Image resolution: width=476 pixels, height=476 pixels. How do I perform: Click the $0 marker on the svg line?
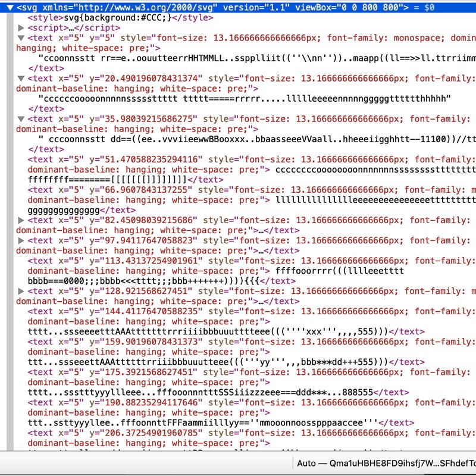[x=429, y=7]
